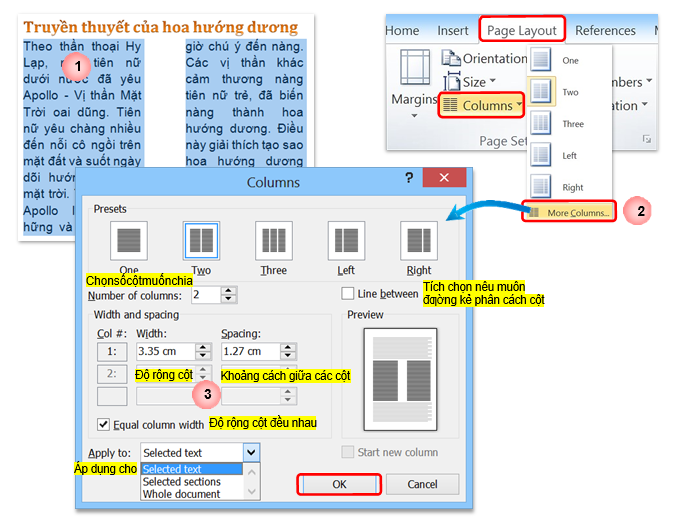Screen dimensions: 673x521
Task: Enable the Line between checkbox
Action: click(348, 293)
